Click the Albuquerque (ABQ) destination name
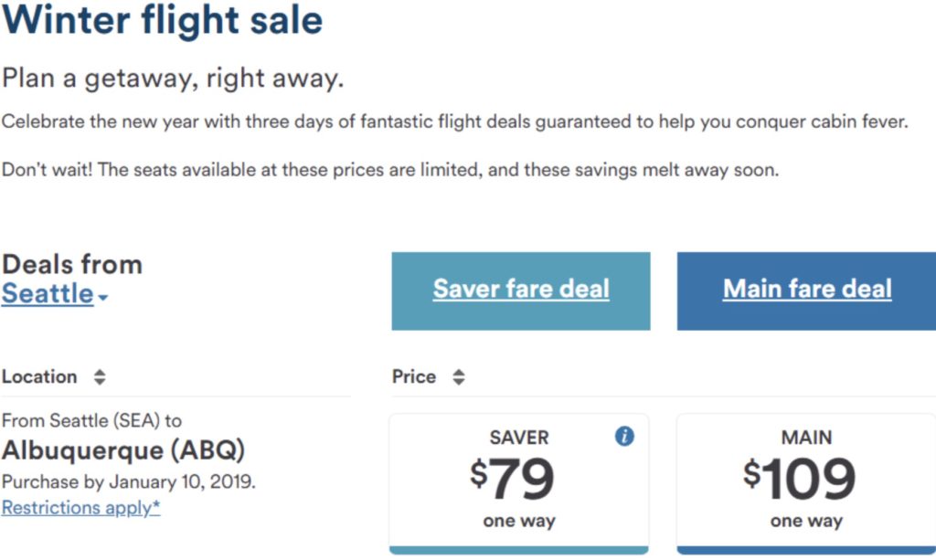936x560 pixels. tap(123, 450)
